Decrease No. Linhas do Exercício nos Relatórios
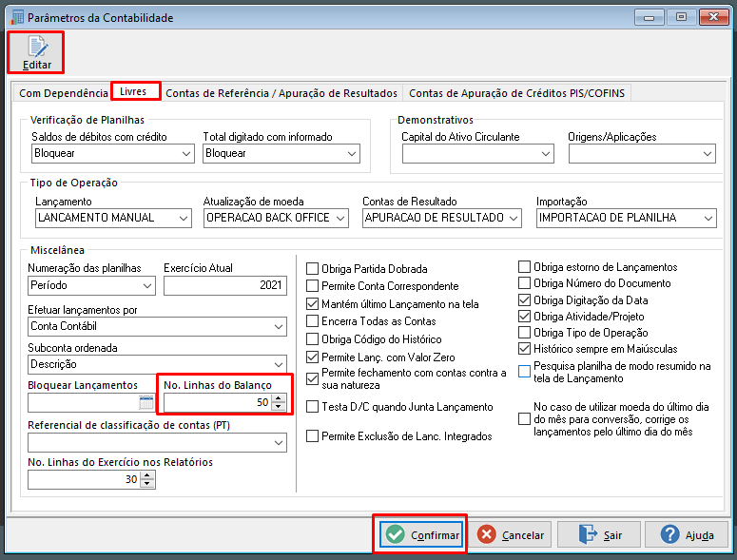 click(x=147, y=483)
